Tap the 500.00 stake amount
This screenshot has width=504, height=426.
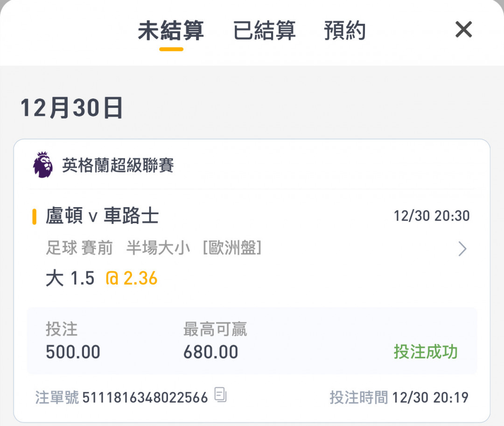pyautogui.click(x=73, y=352)
